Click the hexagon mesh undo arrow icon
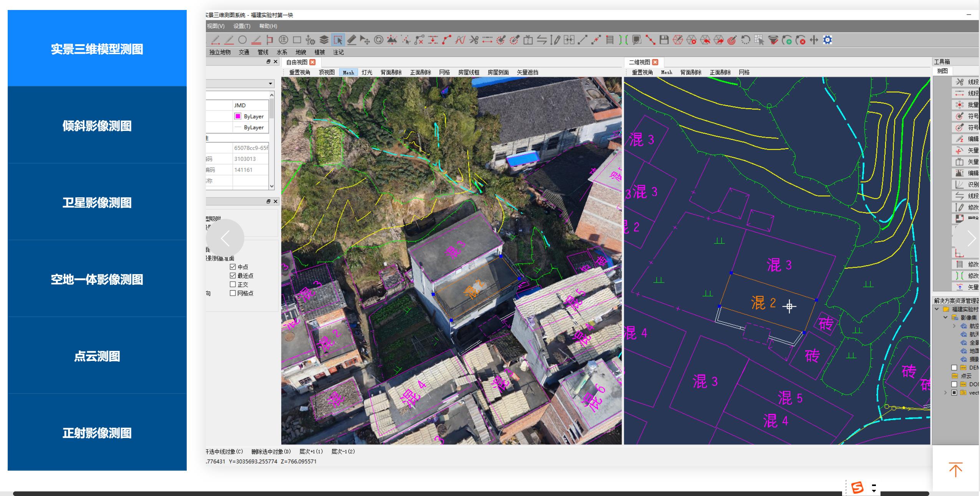 (x=705, y=40)
